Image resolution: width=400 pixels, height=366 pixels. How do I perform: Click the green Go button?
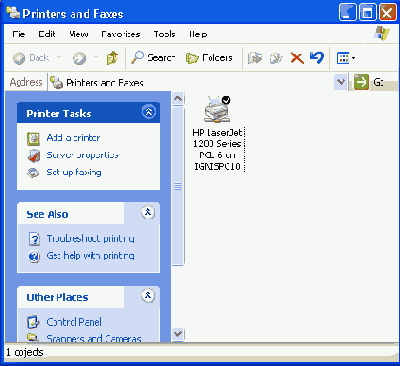point(361,82)
